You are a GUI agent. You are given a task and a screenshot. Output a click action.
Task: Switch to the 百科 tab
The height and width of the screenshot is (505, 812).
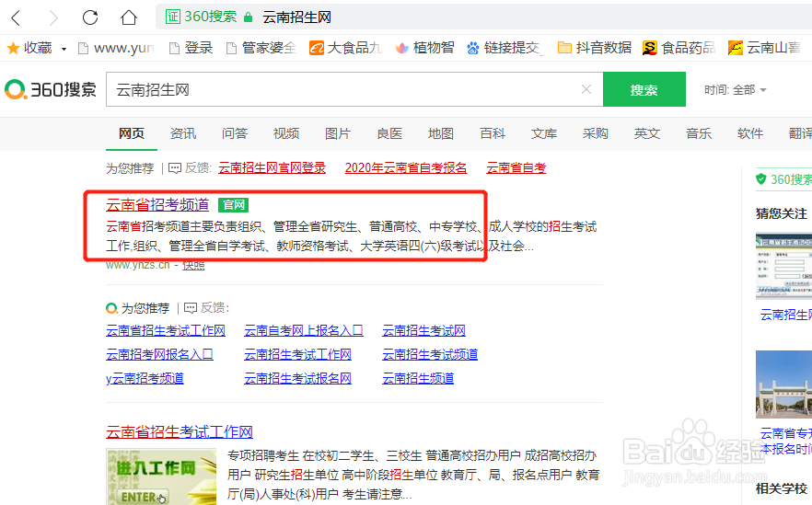pyautogui.click(x=493, y=133)
